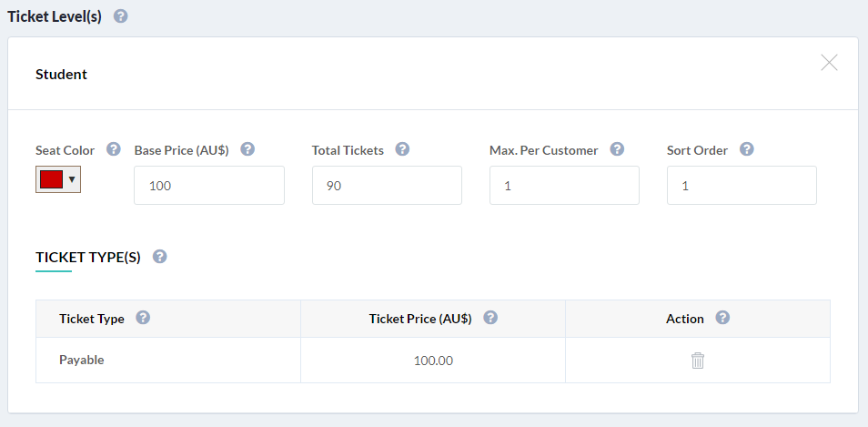Select the Payable ticket type row

pyautogui.click(x=433, y=361)
